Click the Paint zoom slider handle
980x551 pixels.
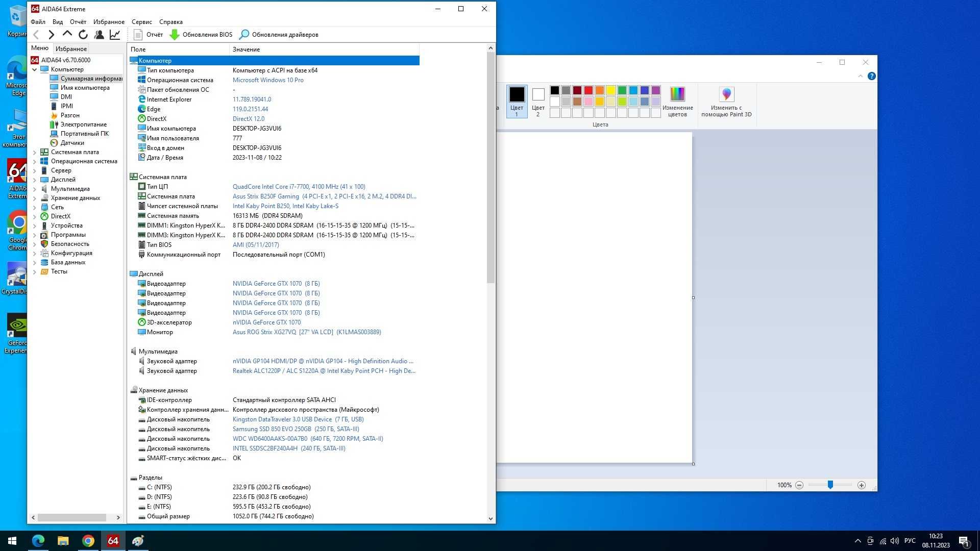[830, 485]
